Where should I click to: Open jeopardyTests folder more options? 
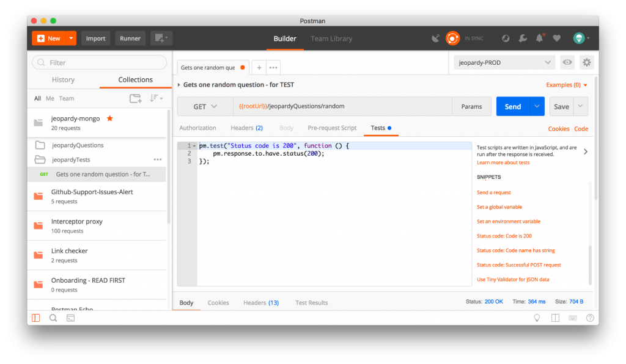(x=158, y=159)
